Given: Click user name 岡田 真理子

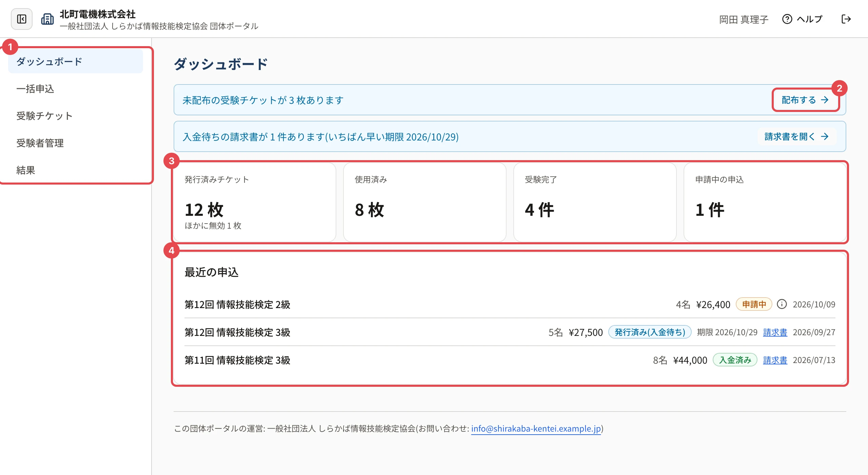Looking at the screenshot, I should coord(744,19).
